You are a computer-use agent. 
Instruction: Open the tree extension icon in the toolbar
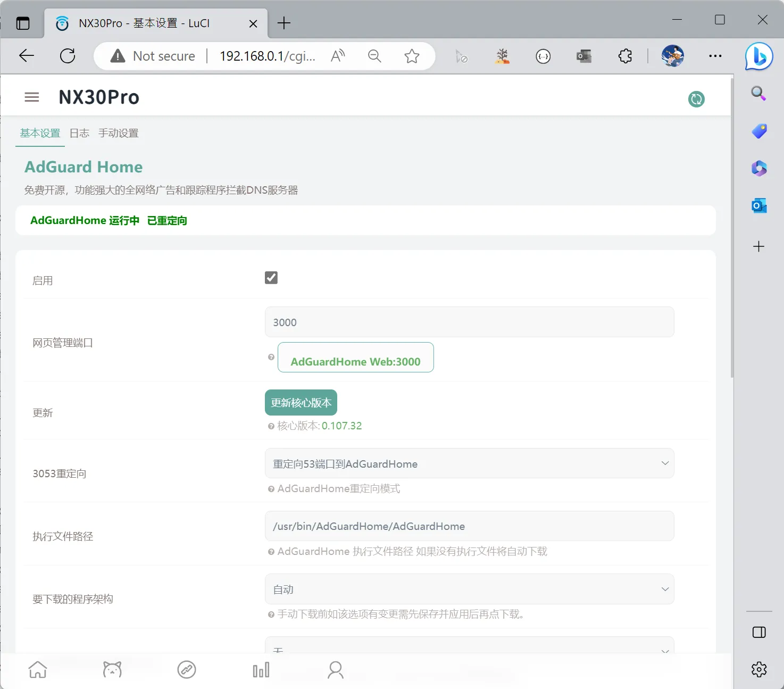[x=502, y=56]
